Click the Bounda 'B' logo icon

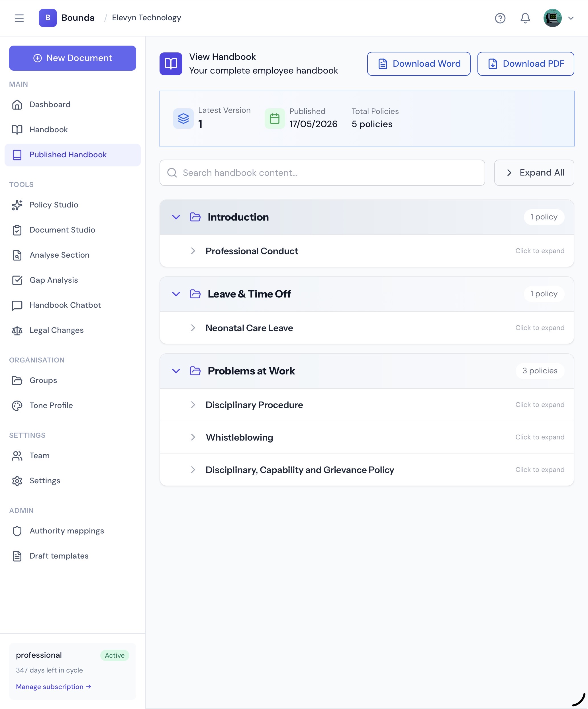pos(48,18)
